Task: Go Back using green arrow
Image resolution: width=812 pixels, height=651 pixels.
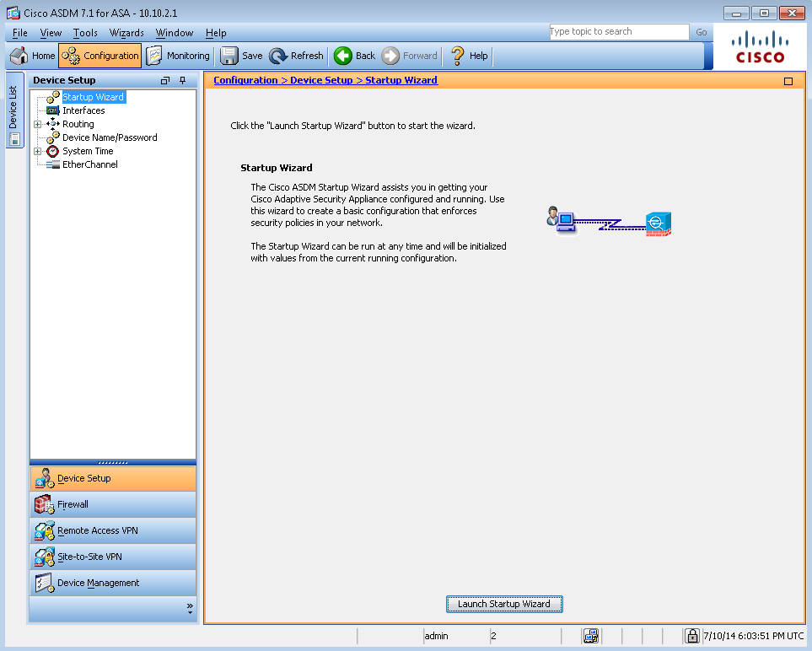Action: coord(343,56)
